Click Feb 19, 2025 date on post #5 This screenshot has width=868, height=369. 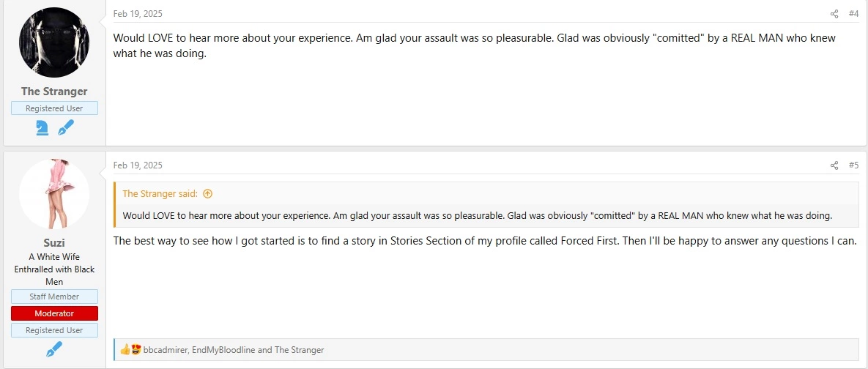138,165
